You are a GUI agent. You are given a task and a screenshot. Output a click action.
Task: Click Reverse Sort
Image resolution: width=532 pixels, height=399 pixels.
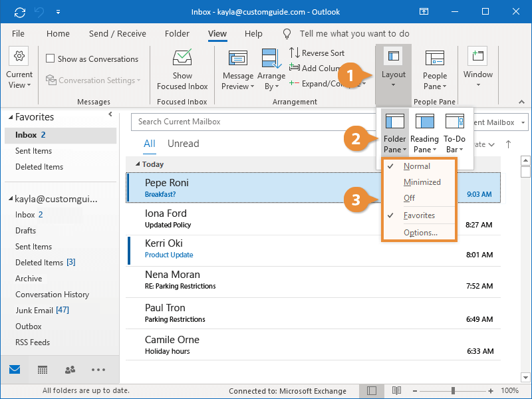[317, 53]
